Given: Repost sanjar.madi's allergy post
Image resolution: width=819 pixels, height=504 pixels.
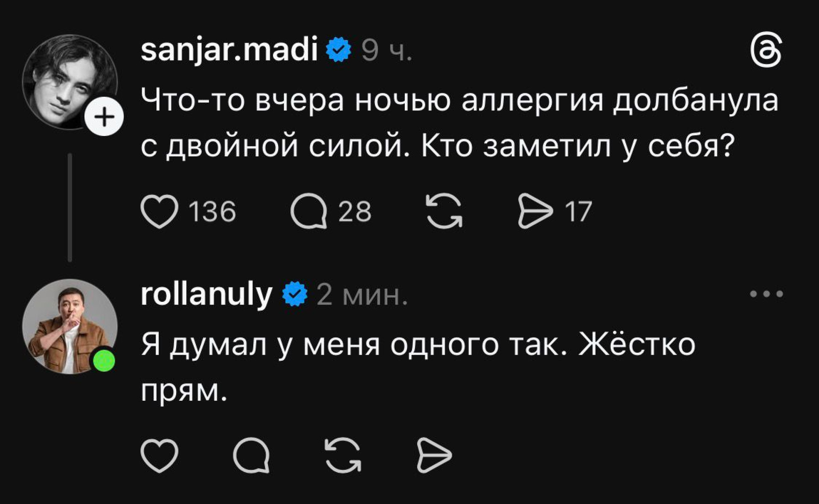Looking at the screenshot, I should [444, 211].
